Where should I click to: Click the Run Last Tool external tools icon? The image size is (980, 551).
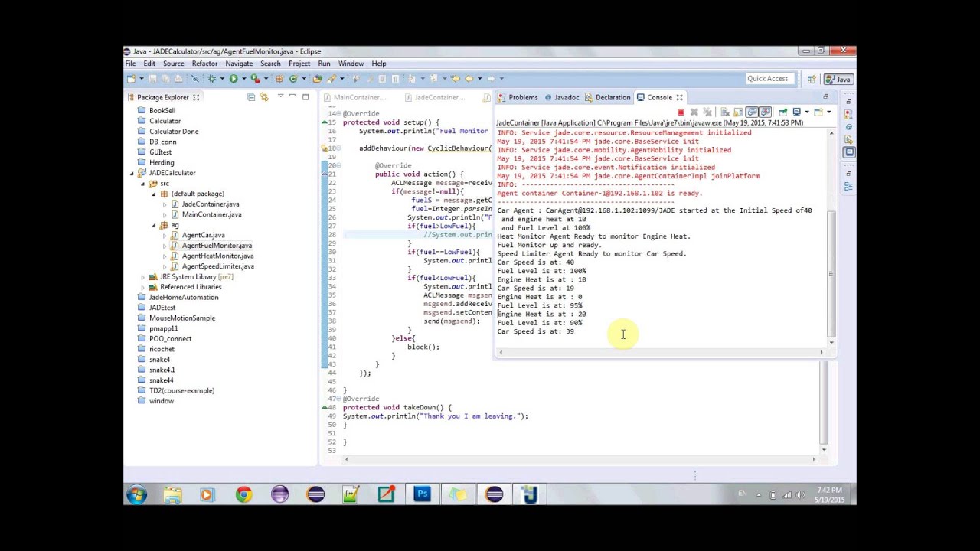point(256,78)
